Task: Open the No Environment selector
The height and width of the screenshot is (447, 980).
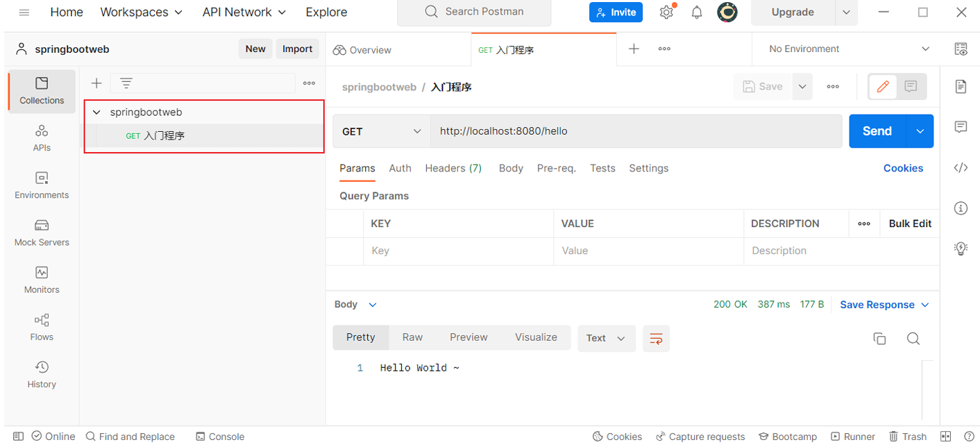Action: pyautogui.click(x=849, y=49)
